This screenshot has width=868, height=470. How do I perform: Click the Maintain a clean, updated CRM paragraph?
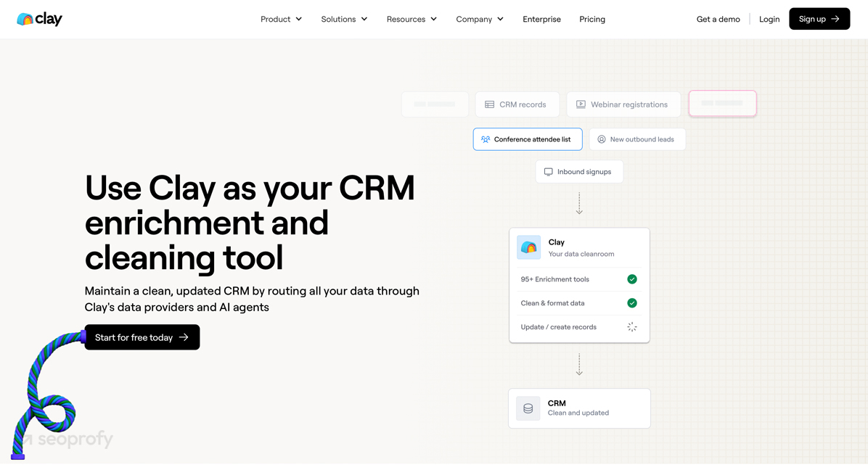[x=252, y=299]
